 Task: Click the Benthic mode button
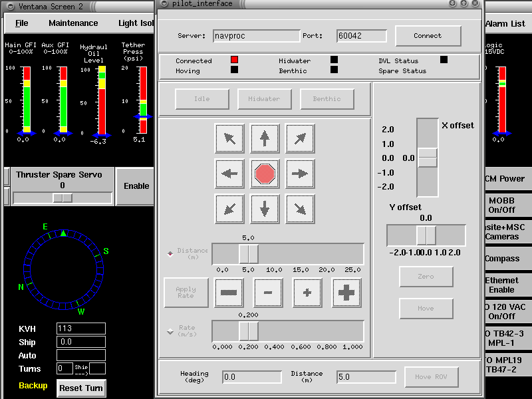click(327, 98)
